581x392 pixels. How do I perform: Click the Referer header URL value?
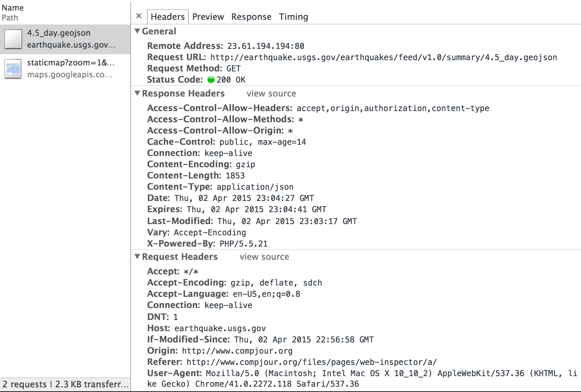click(x=312, y=362)
